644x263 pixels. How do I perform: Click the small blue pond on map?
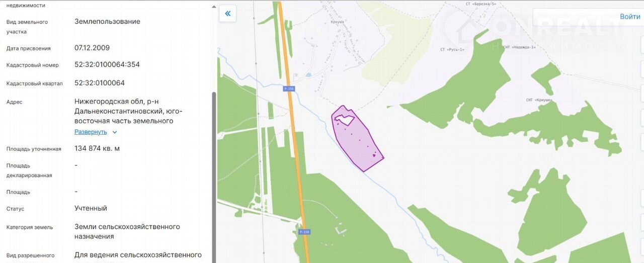[308, 74]
